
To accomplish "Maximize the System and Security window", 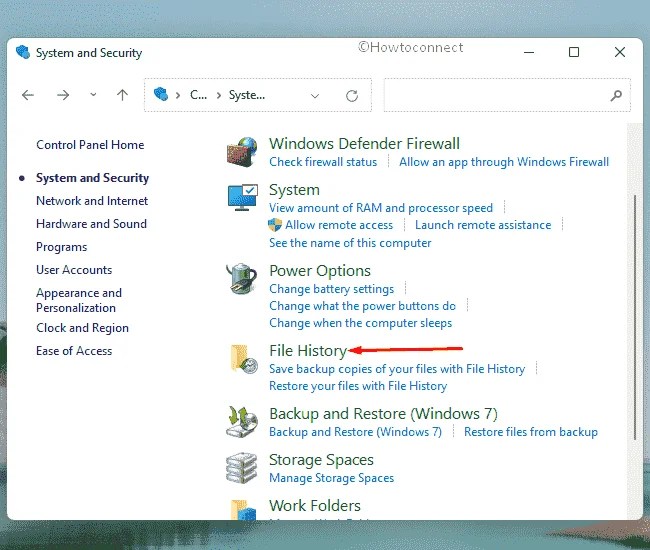I will 574,52.
